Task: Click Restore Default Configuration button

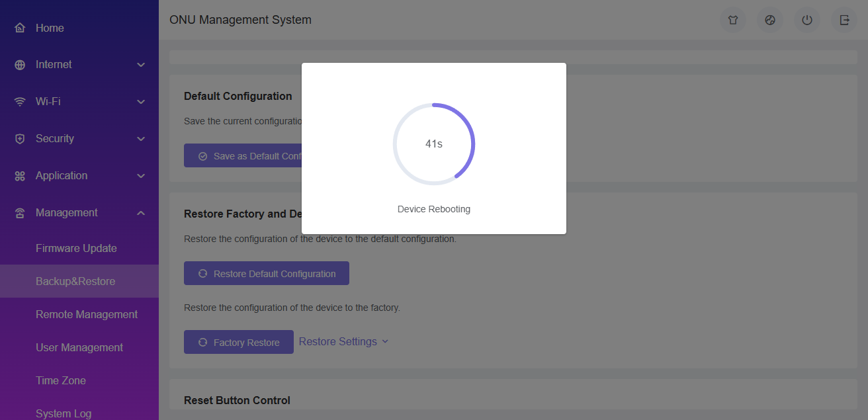Action: [267, 273]
